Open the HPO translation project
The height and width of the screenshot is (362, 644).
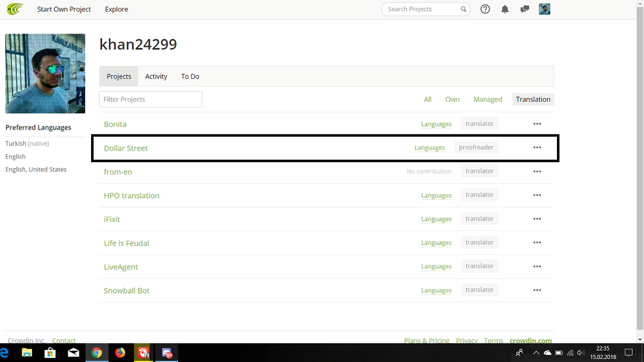pos(131,195)
